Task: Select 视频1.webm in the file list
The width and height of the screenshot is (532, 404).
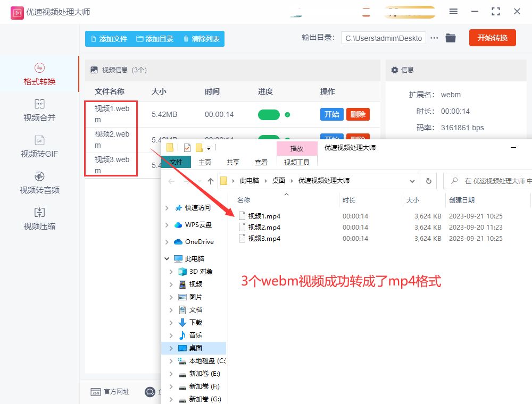Action: tap(112, 114)
